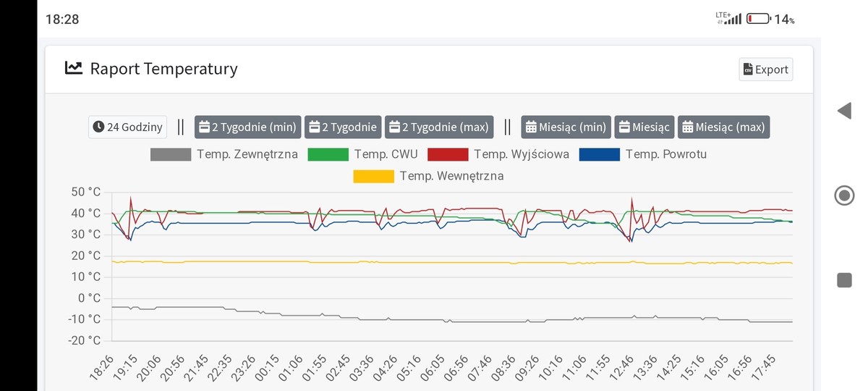Click the -10 °C axis label

pos(84,319)
